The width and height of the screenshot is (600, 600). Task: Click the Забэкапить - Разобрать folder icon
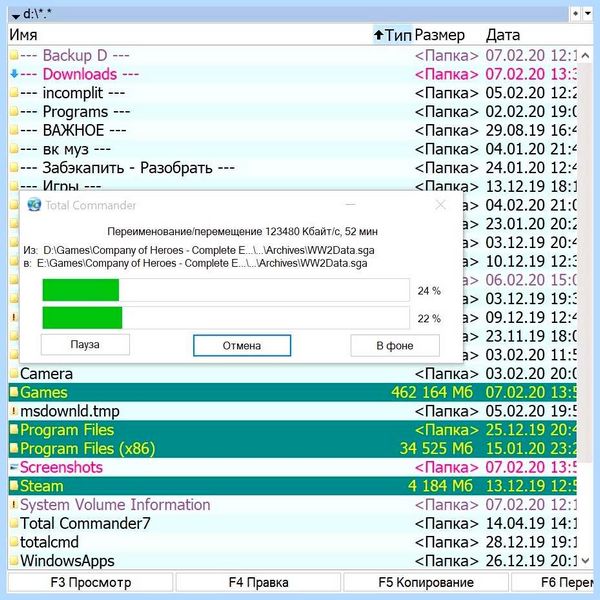[x=14, y=168]
